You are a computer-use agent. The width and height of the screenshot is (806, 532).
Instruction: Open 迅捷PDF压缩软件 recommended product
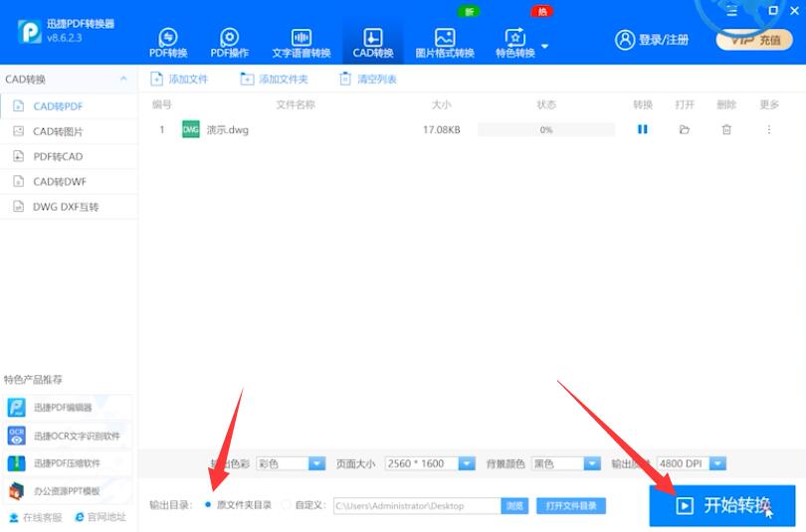click(67, 463)
